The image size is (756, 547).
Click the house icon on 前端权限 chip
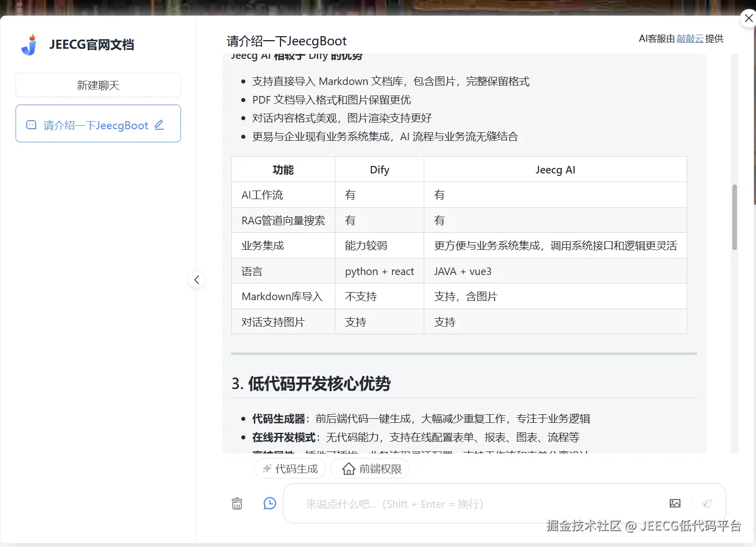(x=349, y=469)
